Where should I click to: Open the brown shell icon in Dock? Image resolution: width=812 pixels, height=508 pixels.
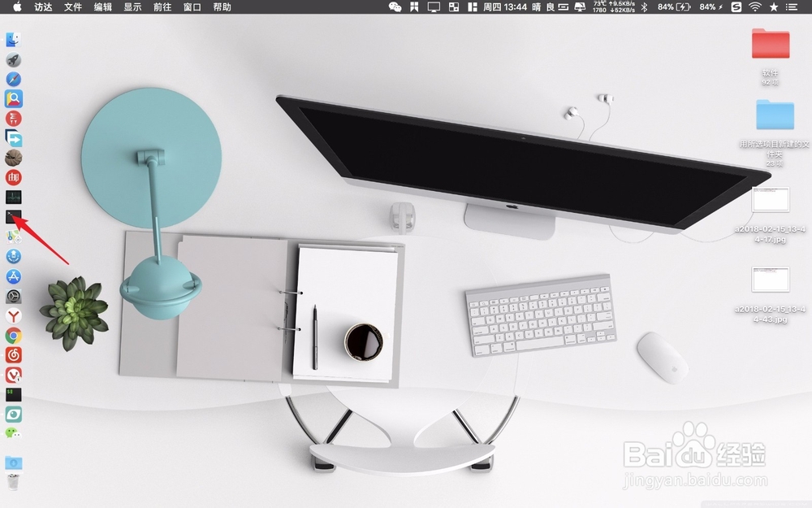click(x=14, y=158)
